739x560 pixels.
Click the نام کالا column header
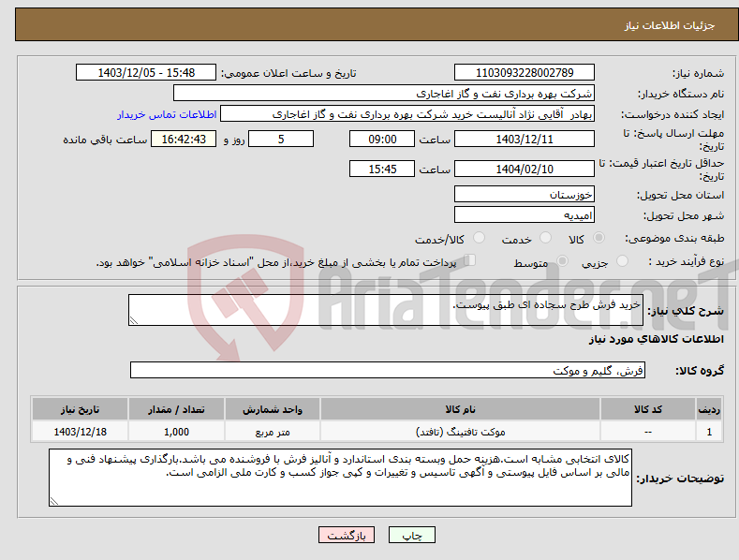point(460,409)
